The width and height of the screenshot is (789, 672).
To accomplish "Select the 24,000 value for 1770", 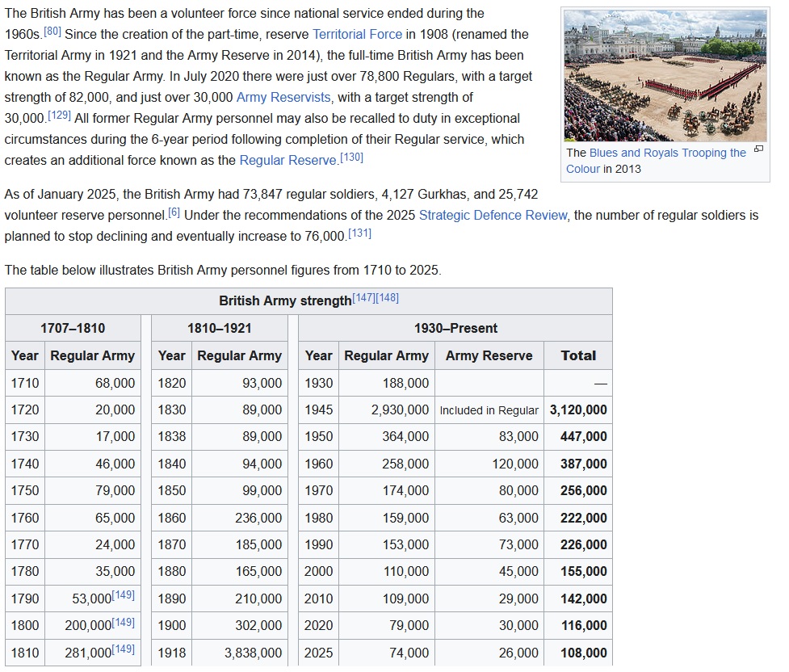I will click(x=115, y=544).
